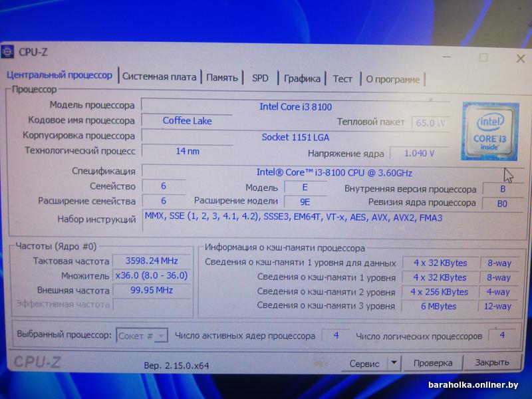Click the Расширение модели 9E value
This screenshot has height=399, width=532.
305,202
